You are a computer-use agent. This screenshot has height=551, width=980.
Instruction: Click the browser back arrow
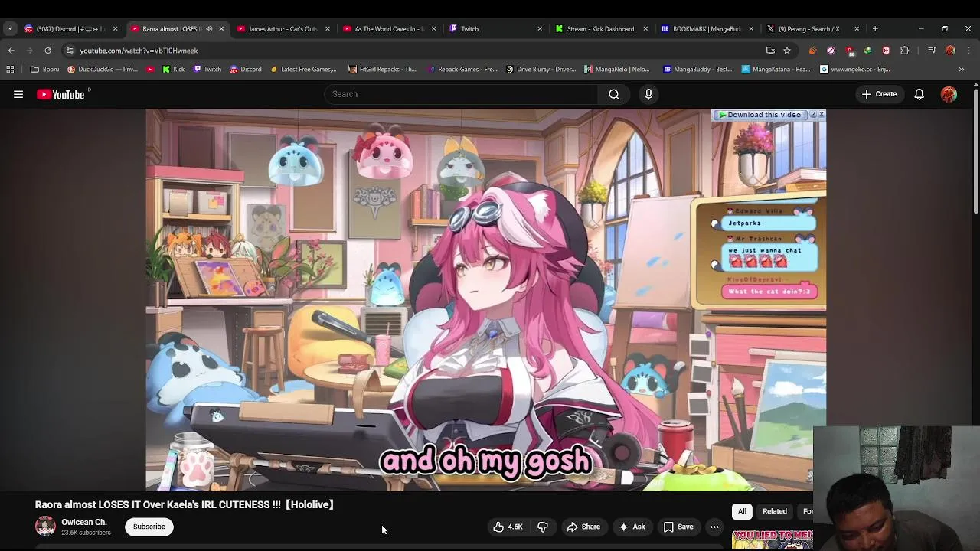[x=11, y=51]
